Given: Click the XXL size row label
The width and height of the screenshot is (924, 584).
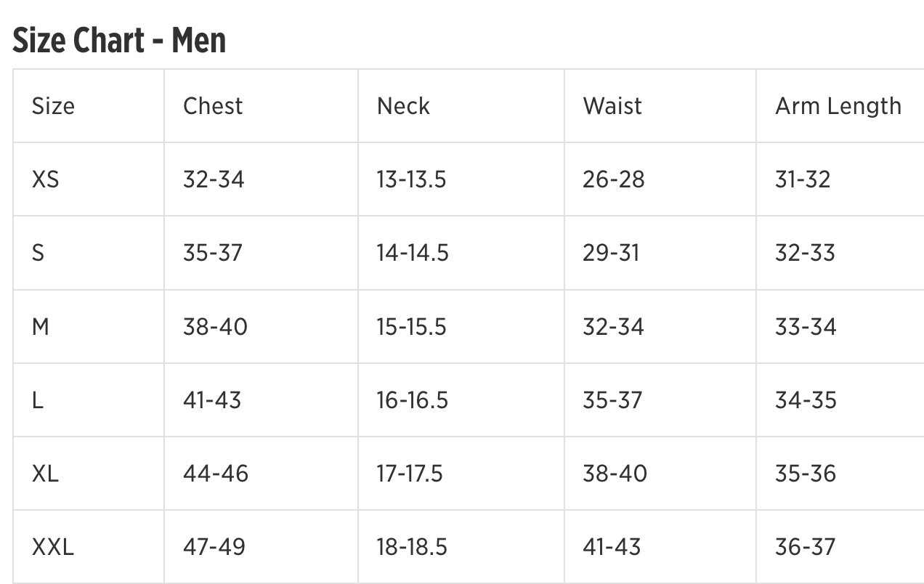Looking at the screenshot, I should [52, 547].
